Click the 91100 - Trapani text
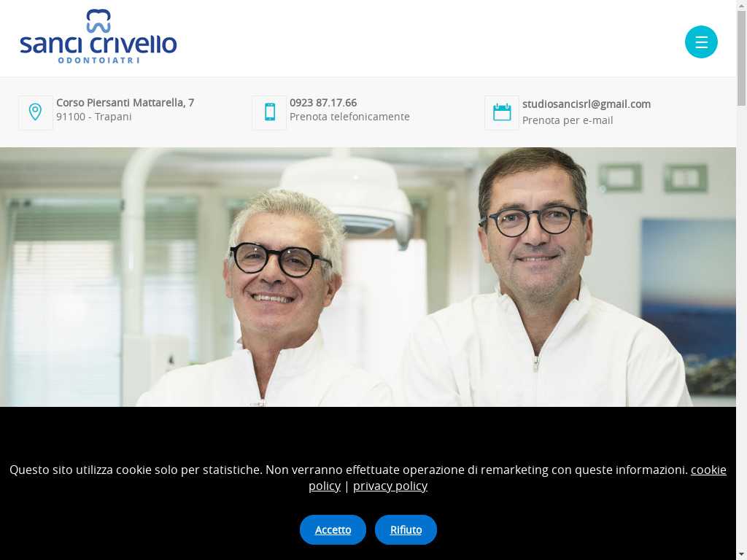 94,117
